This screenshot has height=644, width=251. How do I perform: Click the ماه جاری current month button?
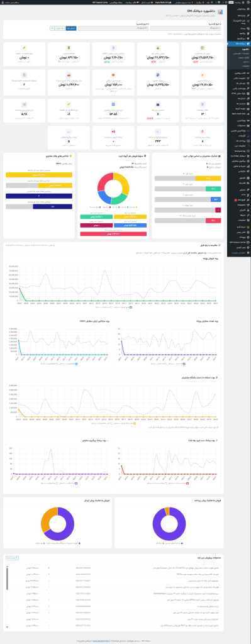click(60, 28)
